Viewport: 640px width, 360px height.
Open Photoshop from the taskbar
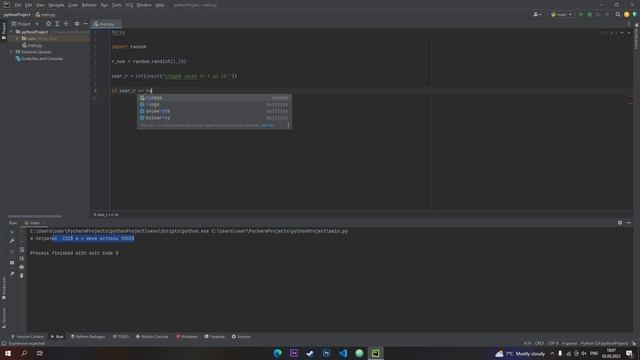pyautogui.click(x=327, y=353)
